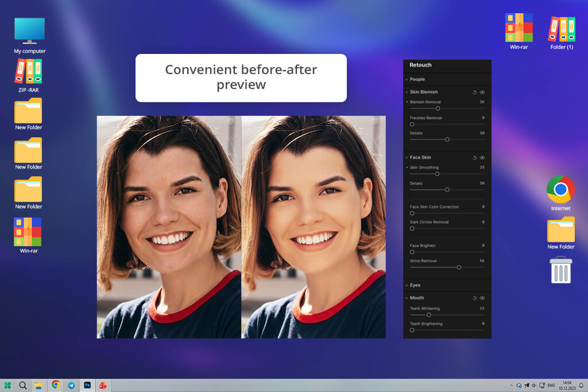
Task: Open the Win-rar icon on left side
Action: pyautogui.click(x=29, y=235)
